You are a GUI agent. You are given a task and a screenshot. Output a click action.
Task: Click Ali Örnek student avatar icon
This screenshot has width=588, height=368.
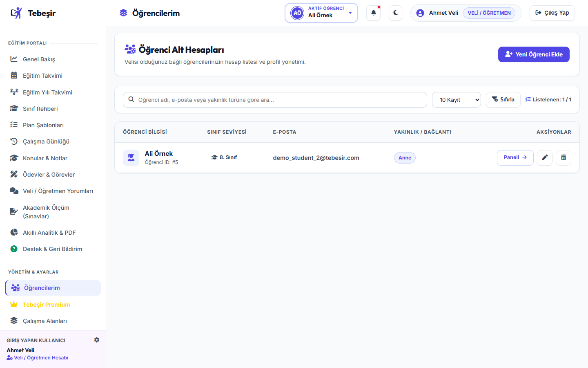pos(131,158)
